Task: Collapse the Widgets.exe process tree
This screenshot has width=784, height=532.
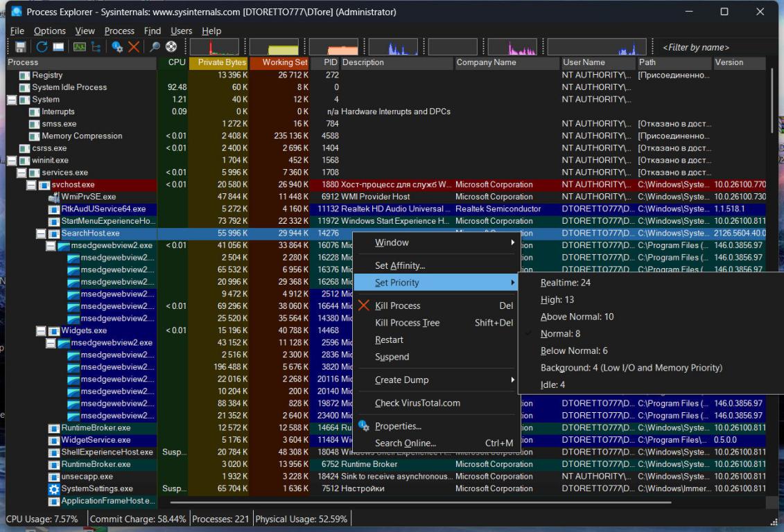Action: 41,330
